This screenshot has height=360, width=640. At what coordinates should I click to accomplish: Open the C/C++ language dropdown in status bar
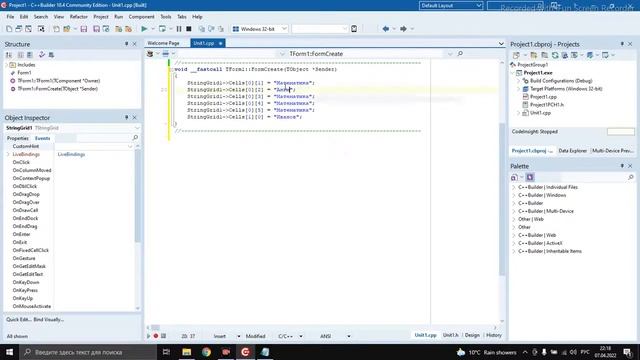point(301,336)
